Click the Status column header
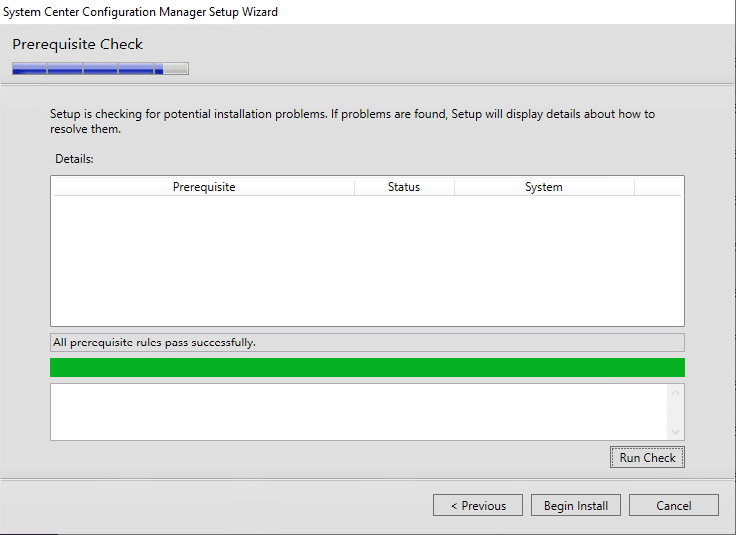736x535 pixels. click(x=403, y=187)
